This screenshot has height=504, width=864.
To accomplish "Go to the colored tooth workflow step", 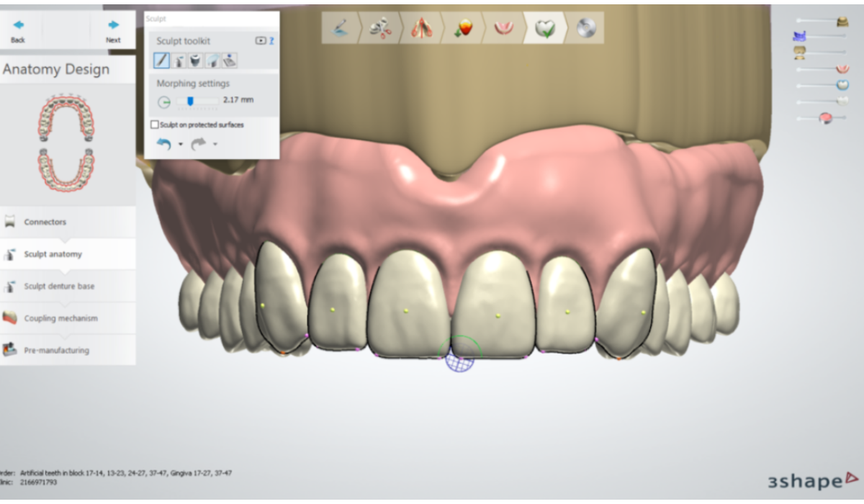I will pos(462,28).
